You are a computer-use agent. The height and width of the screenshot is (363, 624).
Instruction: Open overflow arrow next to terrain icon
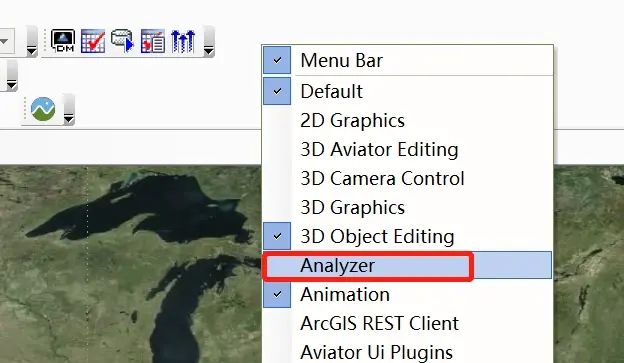tap(69, 109)
